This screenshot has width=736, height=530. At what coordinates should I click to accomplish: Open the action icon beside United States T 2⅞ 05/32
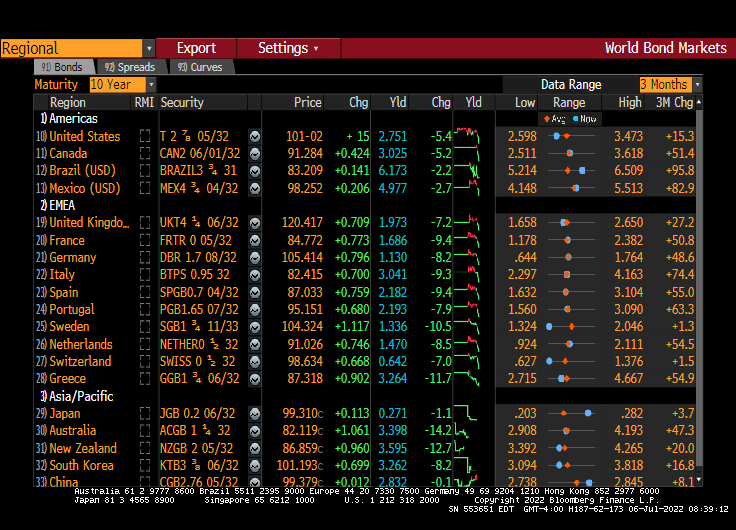pos(255,137)
